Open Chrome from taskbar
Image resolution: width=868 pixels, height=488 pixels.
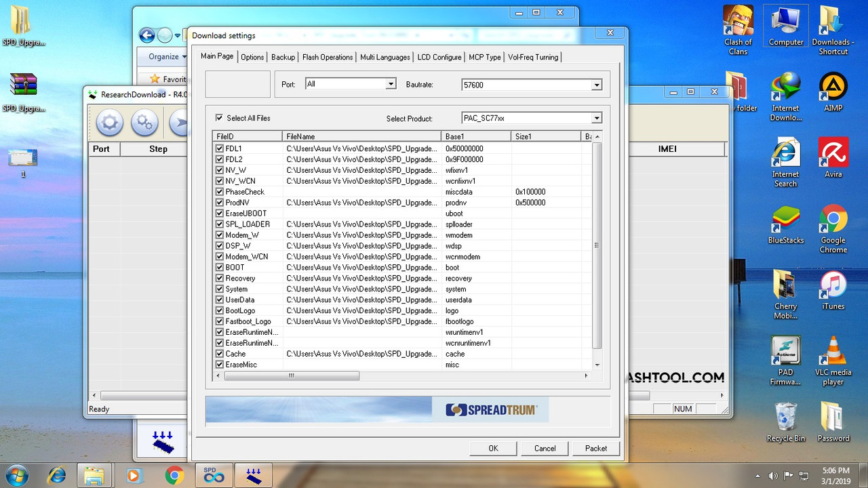click(174, 475)
